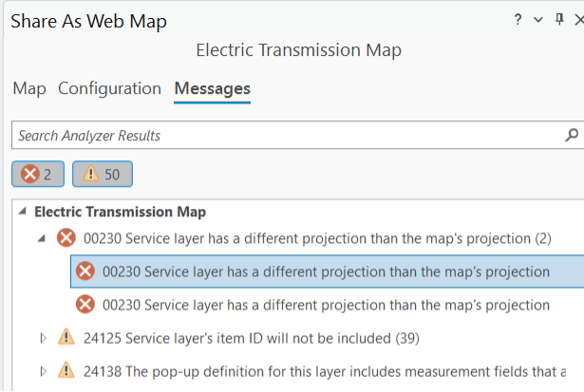Select the 24138 pop-up definition warning text
Screen dimensions: 584x392
pyautogui.click(x=325, y=370)
